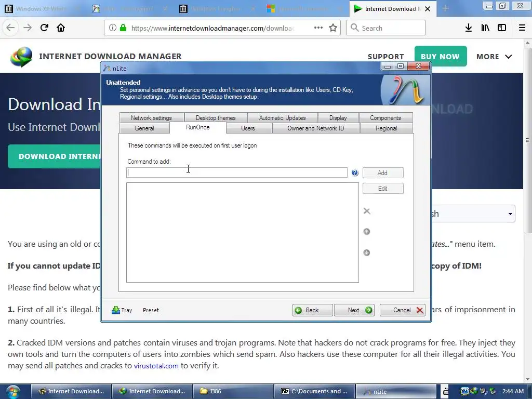Toggle Firefox sidebar icon
532x399 pixels.
tap(502, 28)
